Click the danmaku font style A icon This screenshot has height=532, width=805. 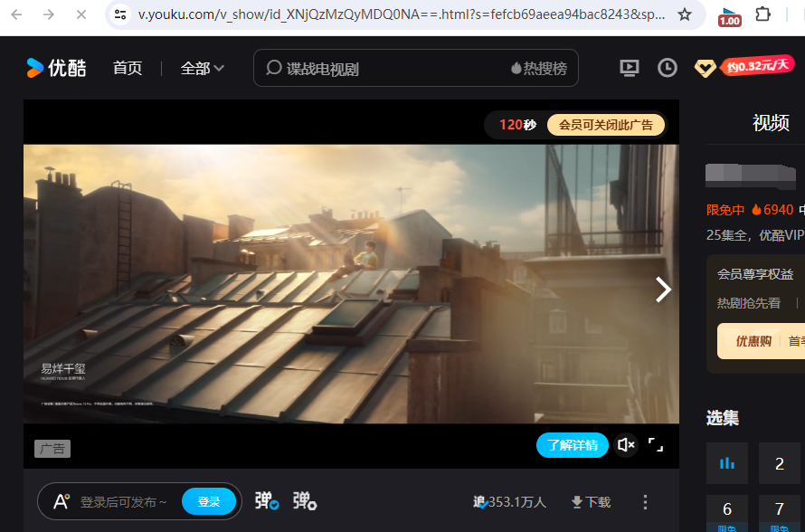(62, 502)
